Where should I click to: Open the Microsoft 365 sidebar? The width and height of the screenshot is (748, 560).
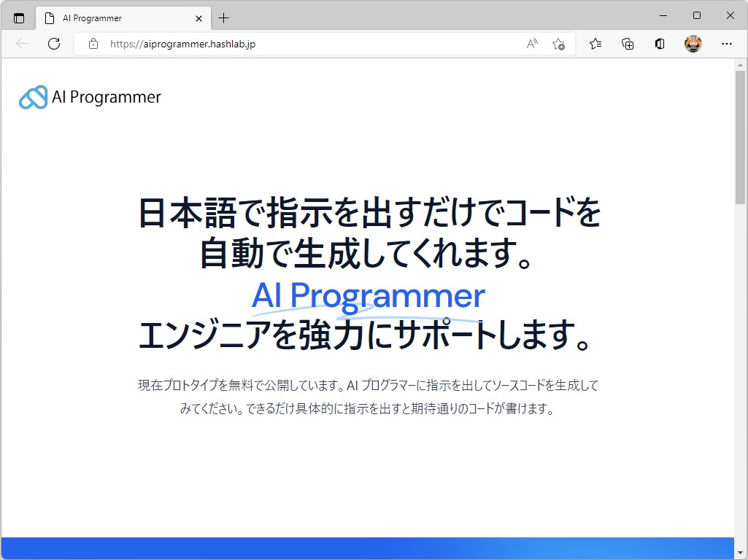point(659,44)
